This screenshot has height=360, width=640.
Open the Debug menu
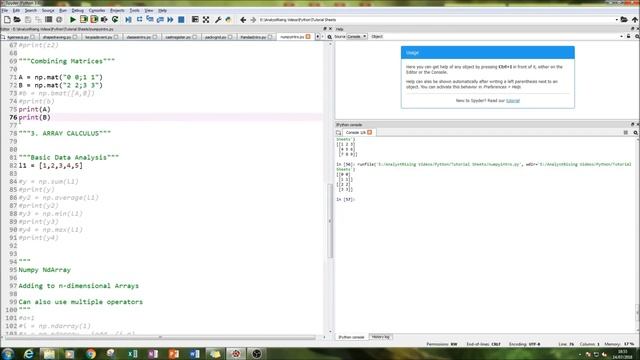[78, 10]
